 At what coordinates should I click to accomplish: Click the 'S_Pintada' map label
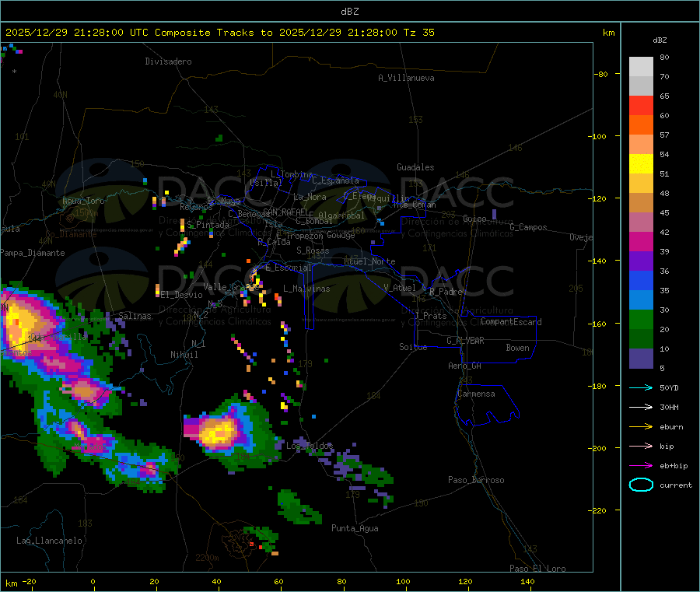[208, 225]
